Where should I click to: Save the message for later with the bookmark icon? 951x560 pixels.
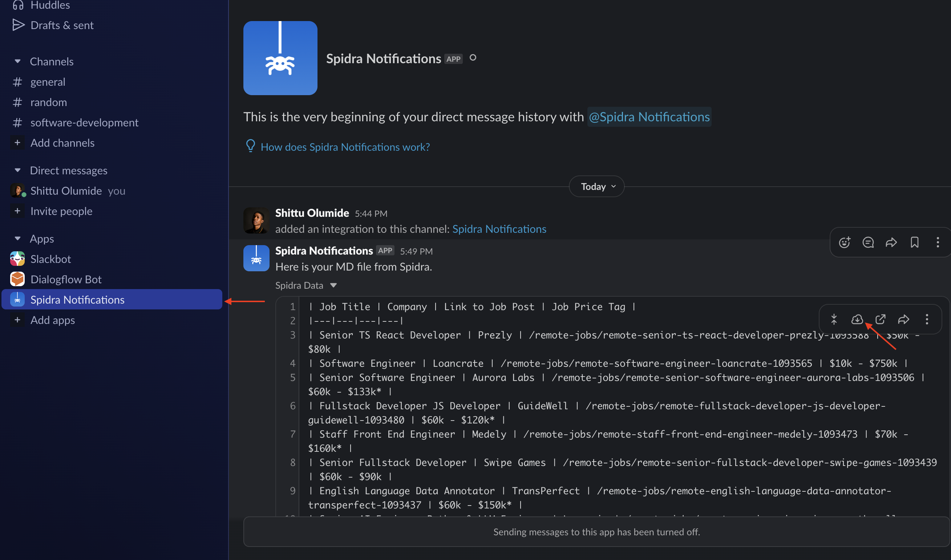click(915, 243)
